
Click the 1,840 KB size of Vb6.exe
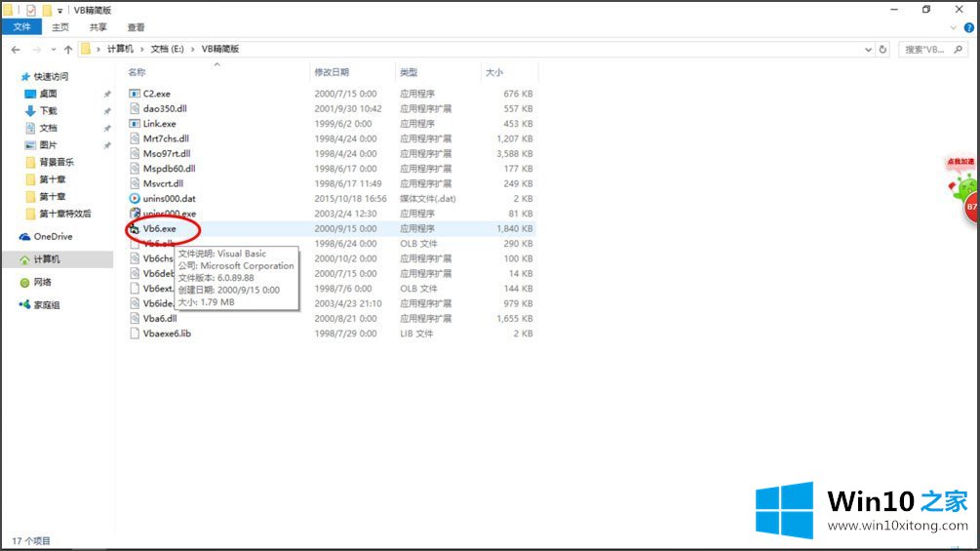tap(515, 228)
